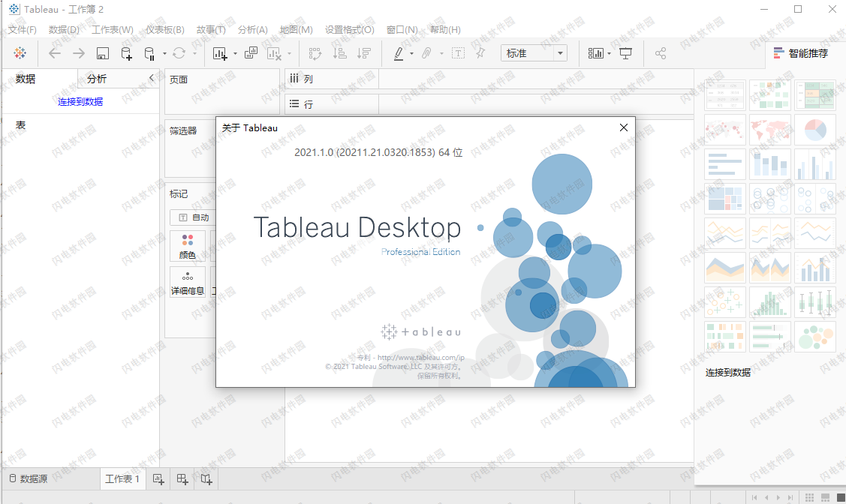Image resolution: width=846 pixels, height=504 pixels.
Task: Pick the packed bubbles thumbnail in Show Me
Action: pos(815,336)
